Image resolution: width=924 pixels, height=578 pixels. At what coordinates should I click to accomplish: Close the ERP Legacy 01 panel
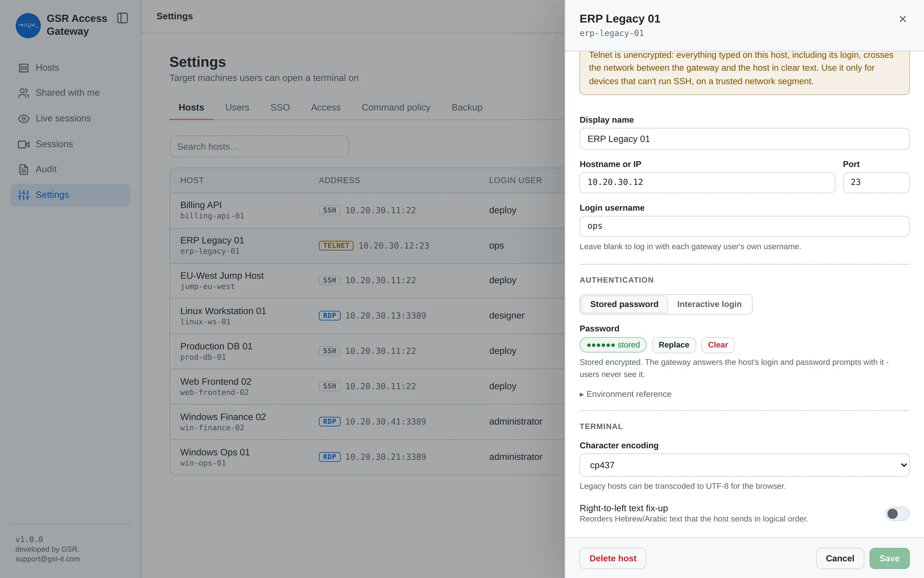coord(902,19)
